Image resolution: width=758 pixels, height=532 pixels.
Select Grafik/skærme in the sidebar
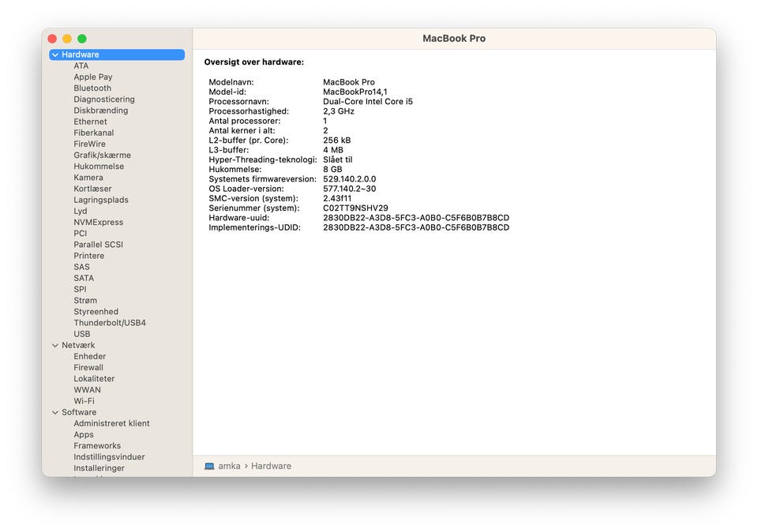(x=102, y=155)
